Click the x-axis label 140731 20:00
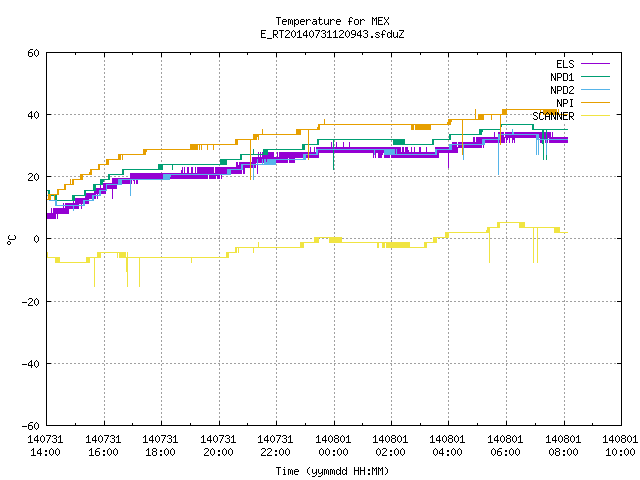Viewport: 640px width, 480px height. pyautogui.click(x=218, y=446)
